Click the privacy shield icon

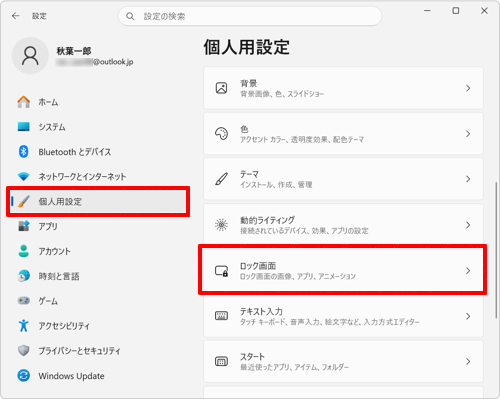point(24,350)
